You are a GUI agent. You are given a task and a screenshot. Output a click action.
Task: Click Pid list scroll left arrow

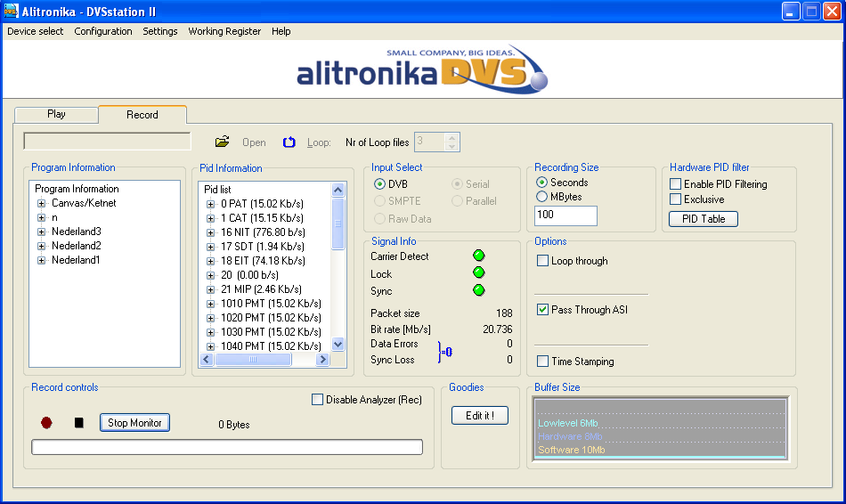[207, 360]
